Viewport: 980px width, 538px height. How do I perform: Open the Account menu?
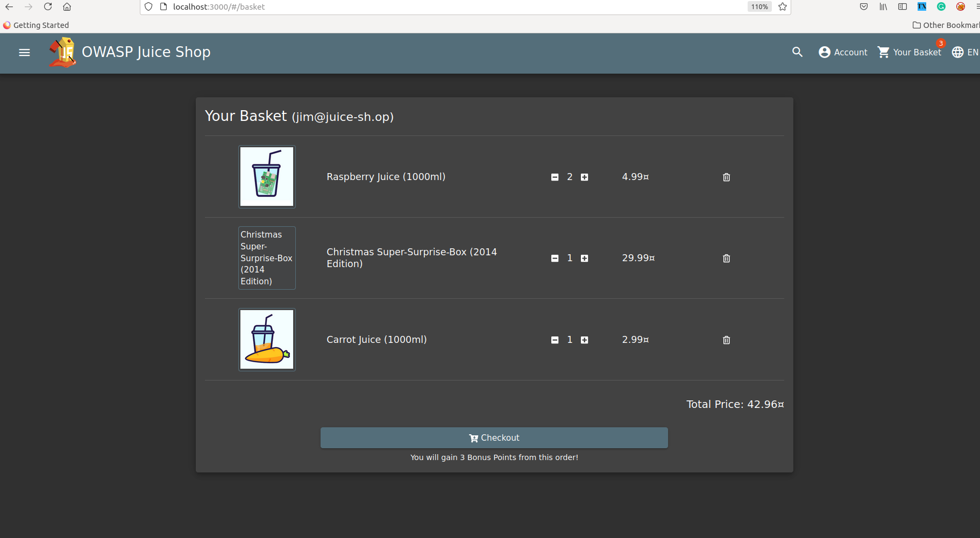coord(843,52)
